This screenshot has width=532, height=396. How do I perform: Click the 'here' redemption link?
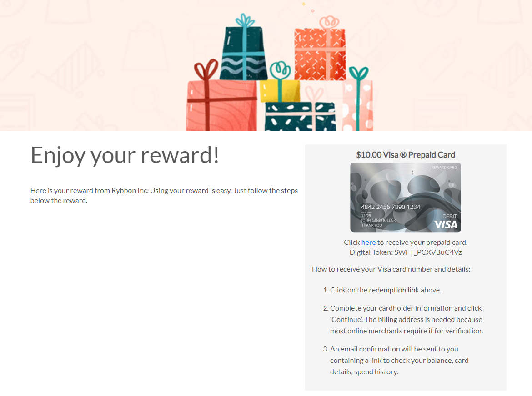point(368,242)
